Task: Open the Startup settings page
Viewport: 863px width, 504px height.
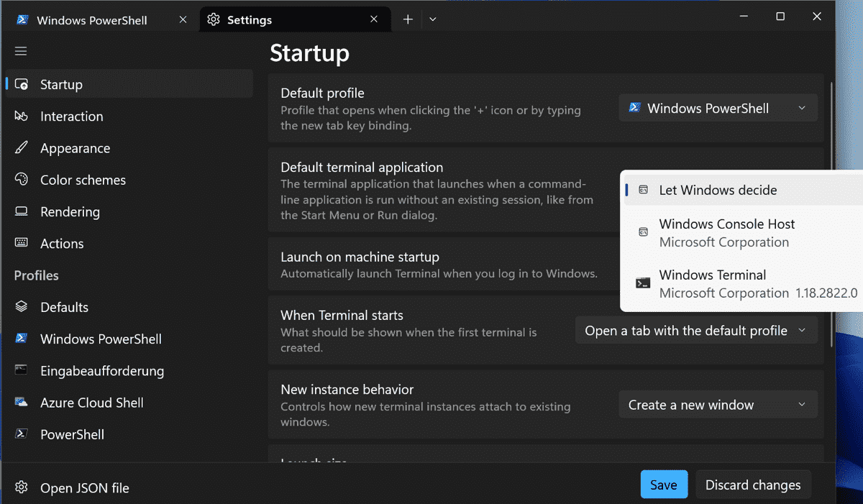Action: coord(129,85)
